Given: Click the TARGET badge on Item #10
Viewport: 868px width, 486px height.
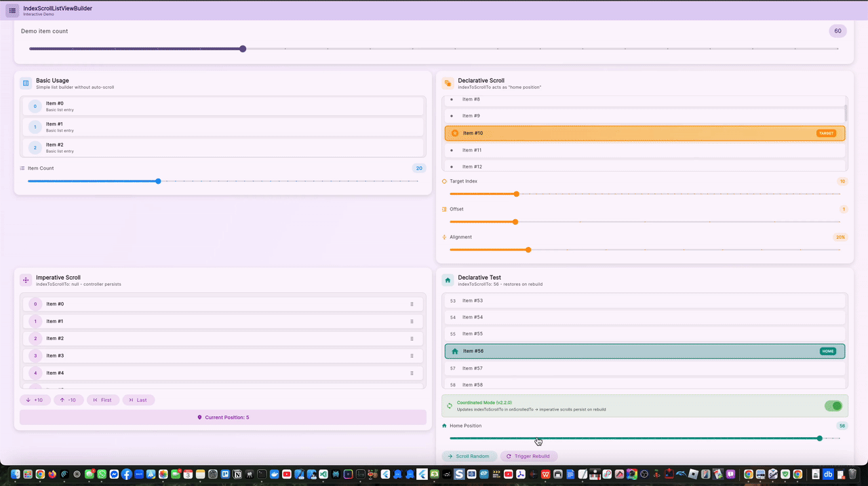Looking at the screenshot, I should tap(826, 133).
